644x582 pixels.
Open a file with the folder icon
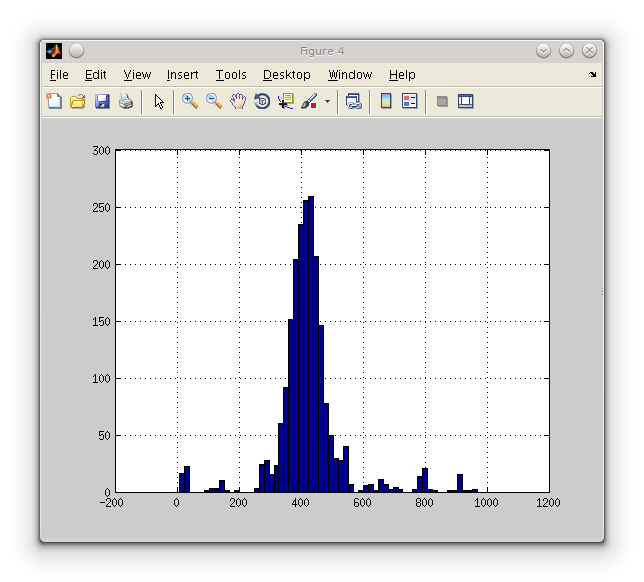[x=77, y=101]
